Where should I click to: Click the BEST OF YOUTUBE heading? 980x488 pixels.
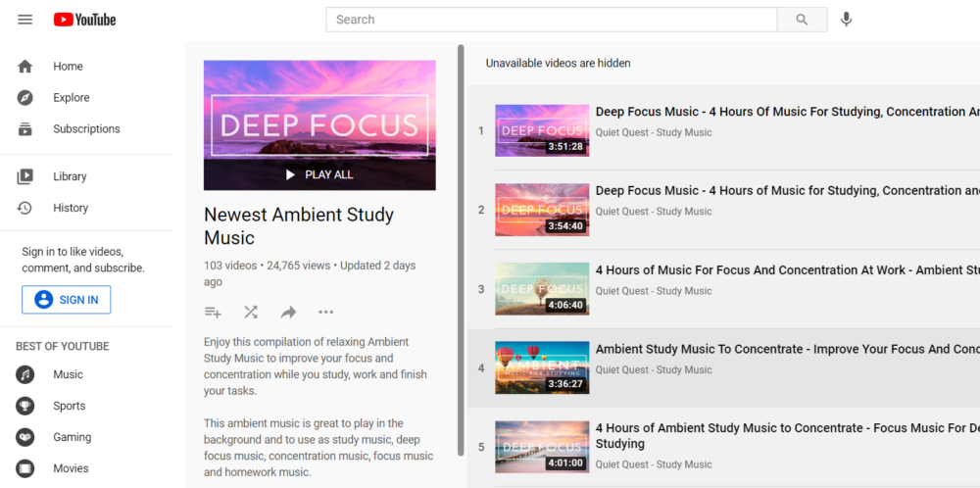[x=63, y=346]
